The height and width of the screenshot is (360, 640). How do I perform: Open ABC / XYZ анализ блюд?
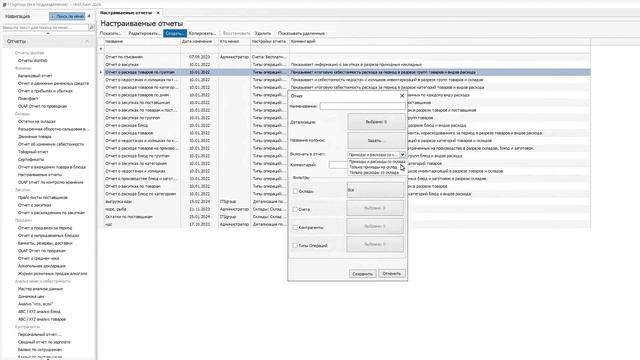39,311
